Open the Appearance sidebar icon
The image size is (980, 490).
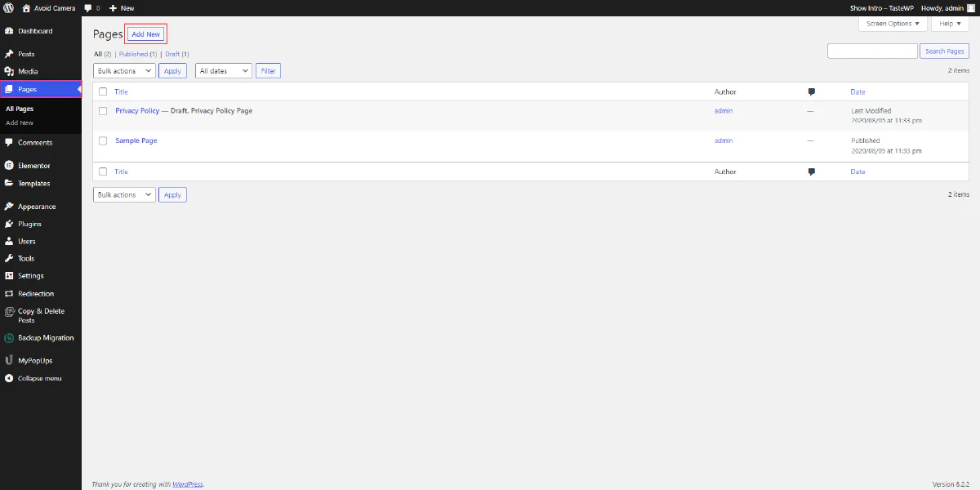[11, 206]
